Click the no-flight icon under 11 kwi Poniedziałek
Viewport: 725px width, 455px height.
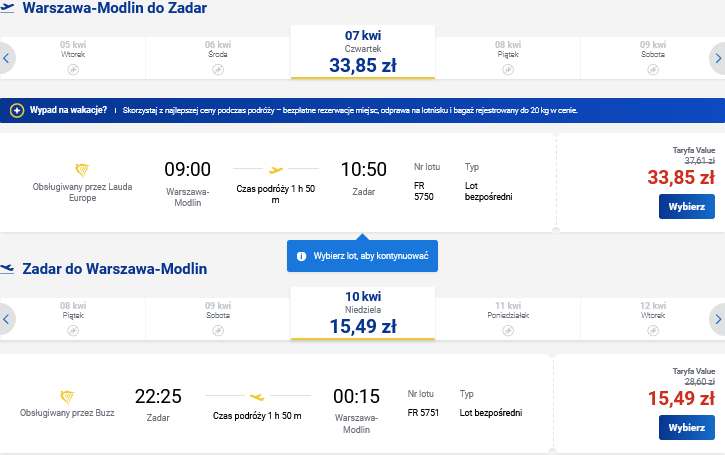point(508,331)
